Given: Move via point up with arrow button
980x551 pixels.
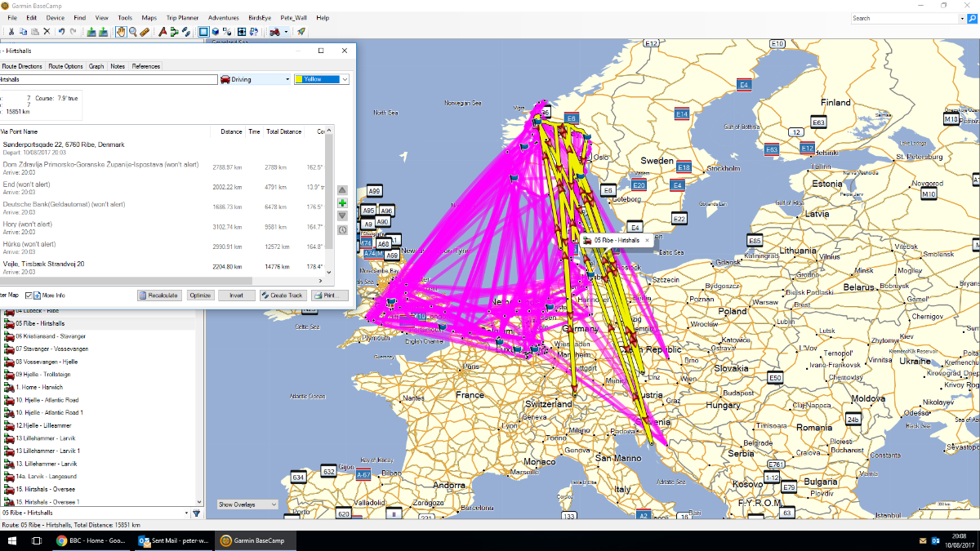Looking at the screenshot, I should pyautogui.click(x=342, y=189).
